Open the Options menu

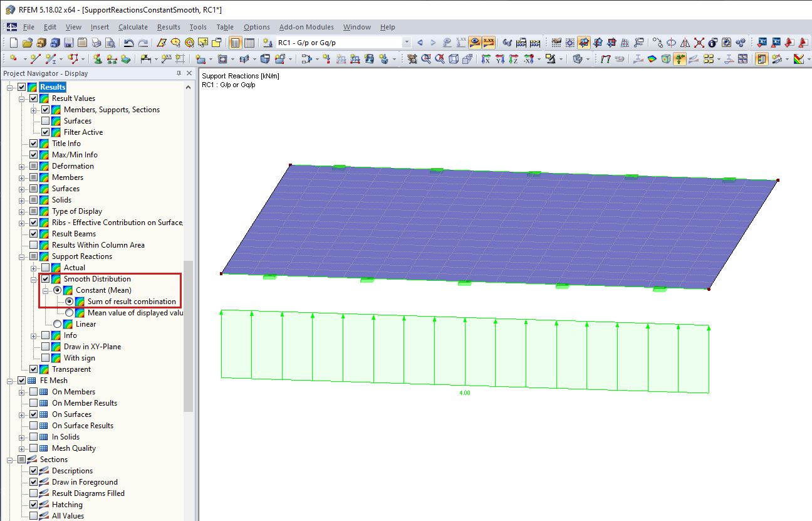(x=257, y=27)
